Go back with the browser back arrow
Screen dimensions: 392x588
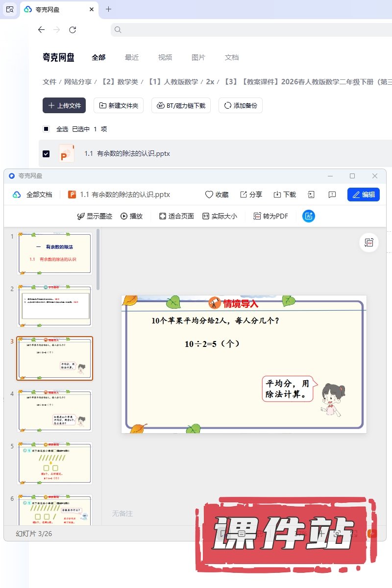(41, 30)
